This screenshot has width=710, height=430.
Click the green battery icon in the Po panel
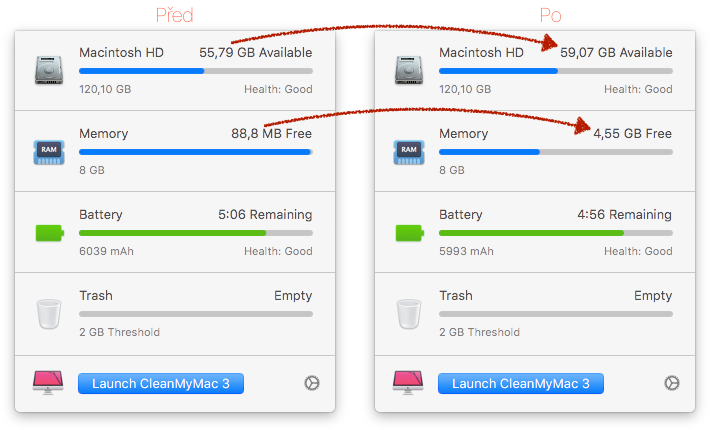[x=409, y=233]
